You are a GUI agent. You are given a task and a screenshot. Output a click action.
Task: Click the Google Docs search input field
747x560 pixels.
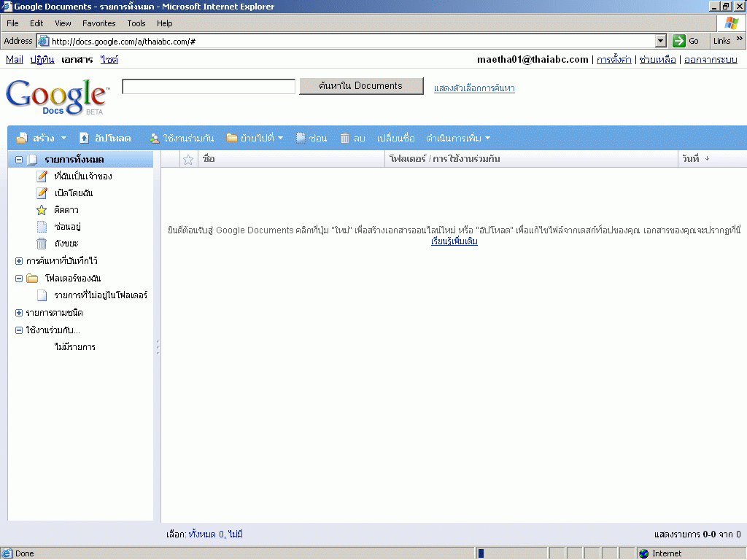coord(209,87)
